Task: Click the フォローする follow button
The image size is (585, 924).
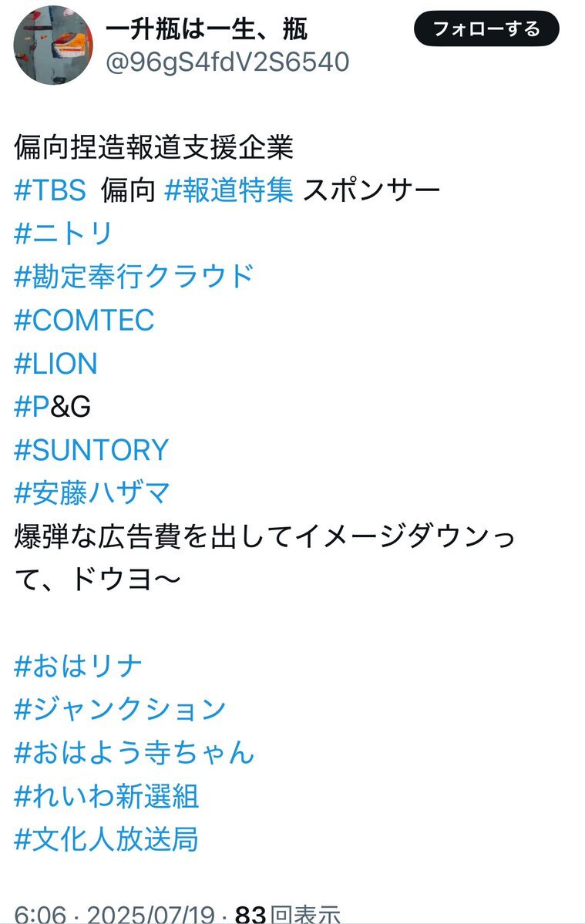Action: tap(486, 29)
